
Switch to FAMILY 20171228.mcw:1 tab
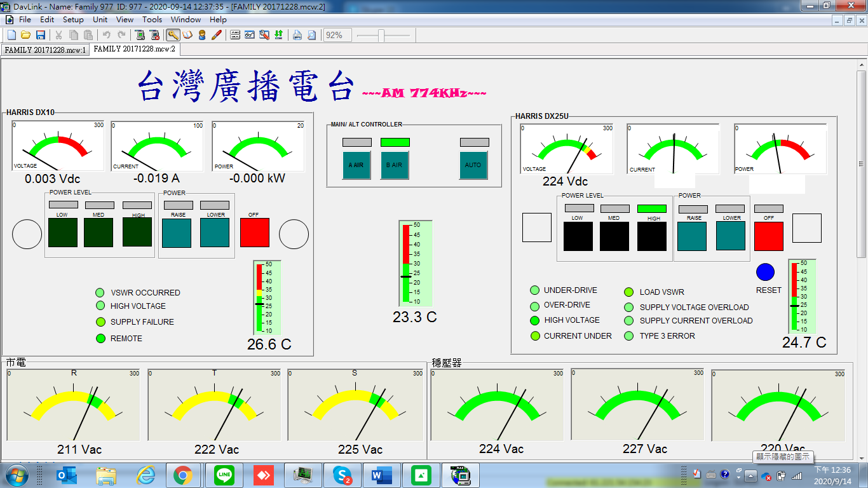(x=45, y=50)
